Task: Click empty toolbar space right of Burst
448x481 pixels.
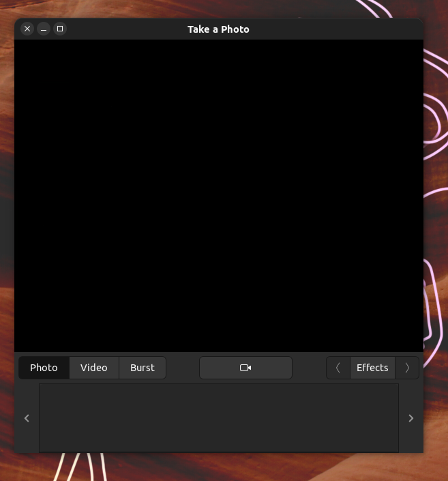Action: (x=182, y=368)
